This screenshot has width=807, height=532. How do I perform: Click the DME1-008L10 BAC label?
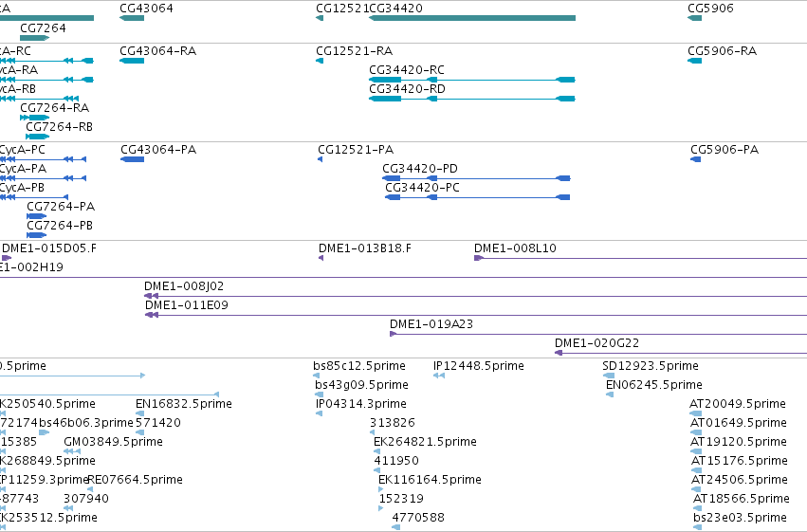pyautogui.click(x=515, y=248)
